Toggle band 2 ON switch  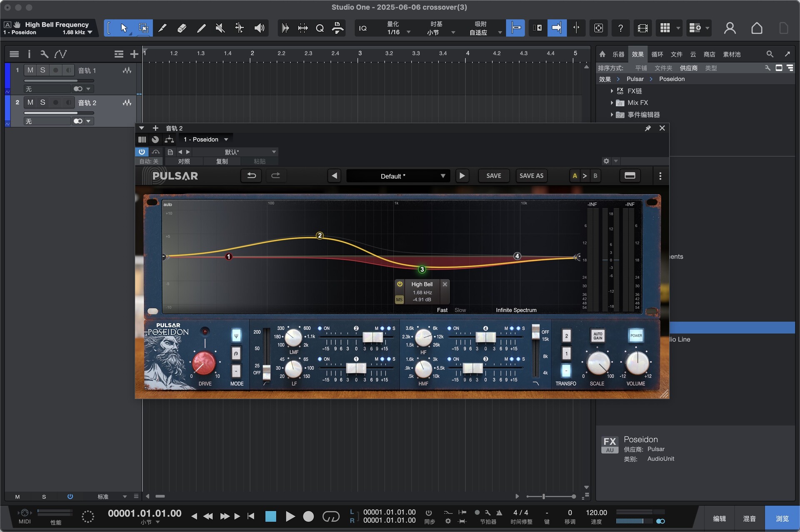pyautogui.click(x=320, y=328)
